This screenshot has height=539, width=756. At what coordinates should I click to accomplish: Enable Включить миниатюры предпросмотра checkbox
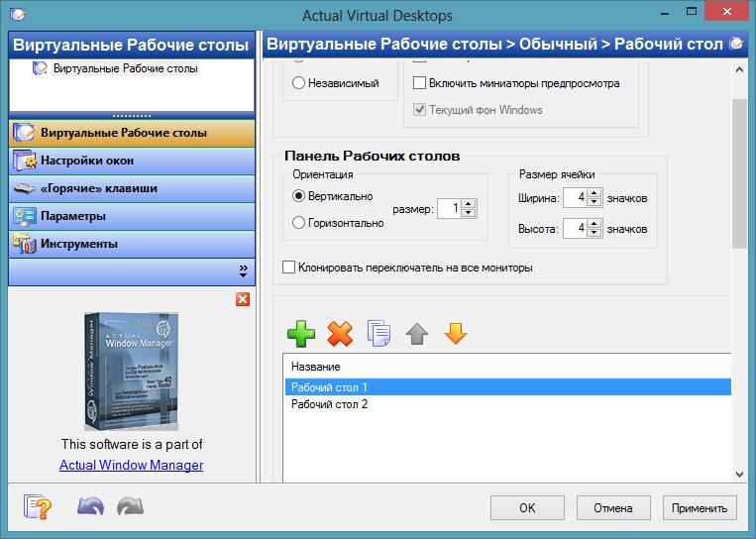(420, 84)
